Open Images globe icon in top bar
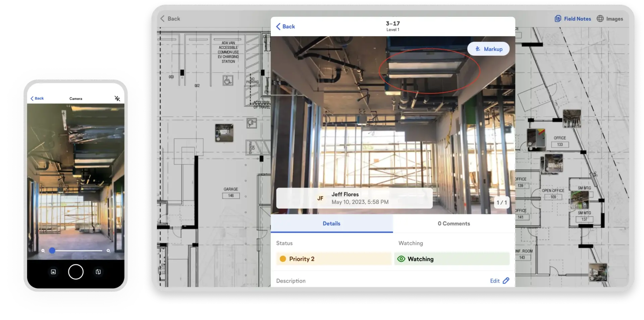The width and height of the screenshot is (644, 320). coord(600,19)
